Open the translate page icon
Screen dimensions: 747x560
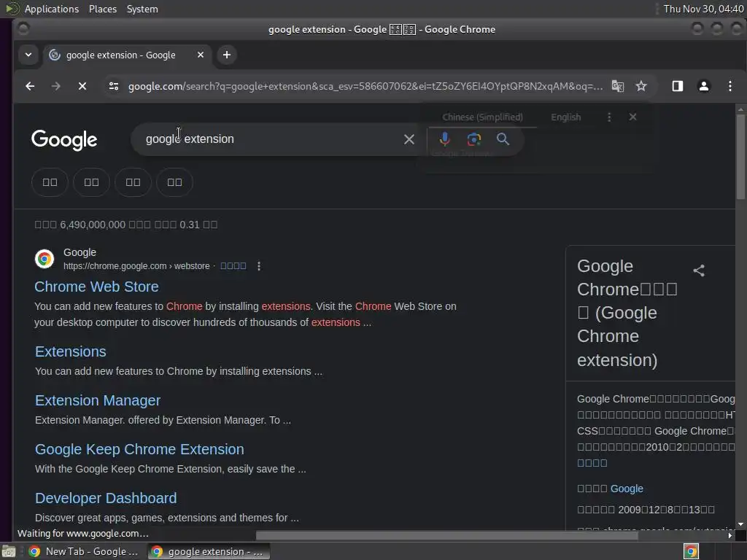click(x=618, y=86)
